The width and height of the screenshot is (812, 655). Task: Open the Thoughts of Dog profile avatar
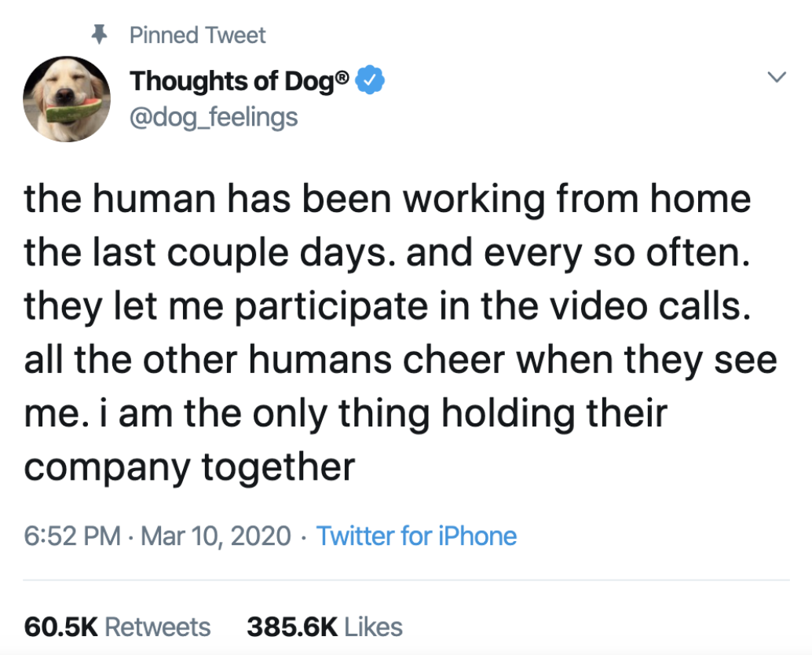tap(67, 99)
